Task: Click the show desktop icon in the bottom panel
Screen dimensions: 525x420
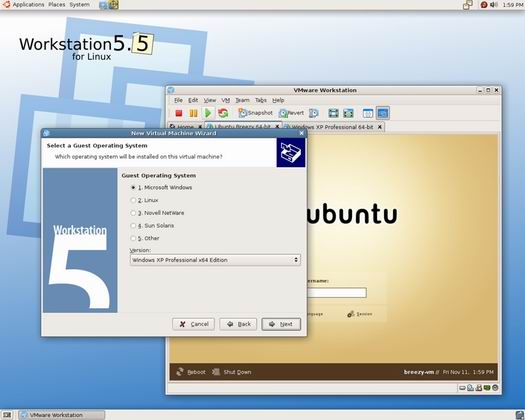Action: pyautogui.click(x=7, y=415)
